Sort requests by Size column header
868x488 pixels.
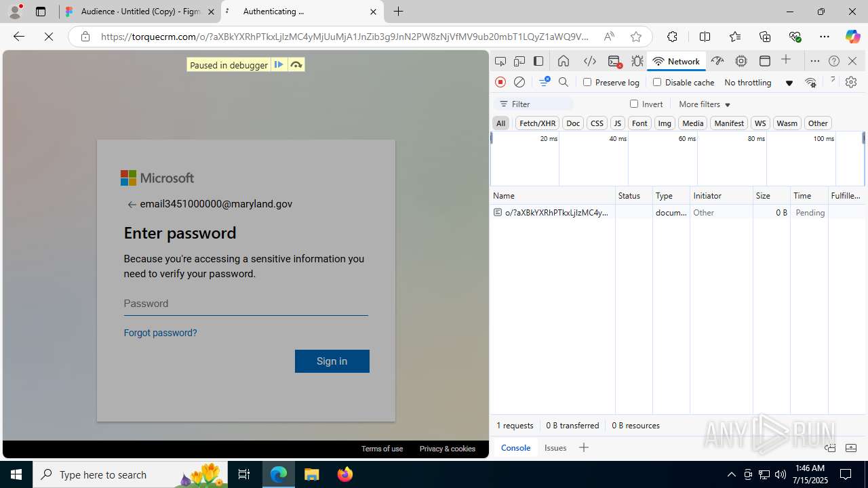(772, 195)
